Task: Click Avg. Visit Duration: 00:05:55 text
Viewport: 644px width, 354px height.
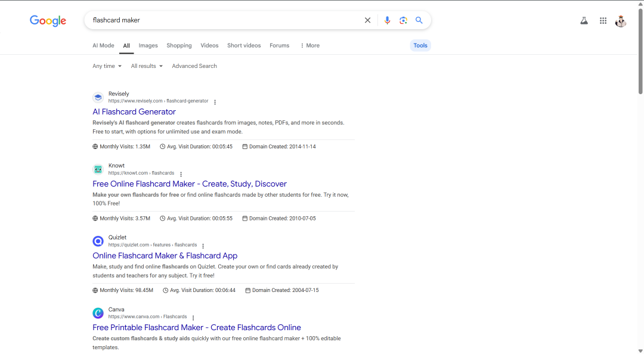Action: coord(200,219)
